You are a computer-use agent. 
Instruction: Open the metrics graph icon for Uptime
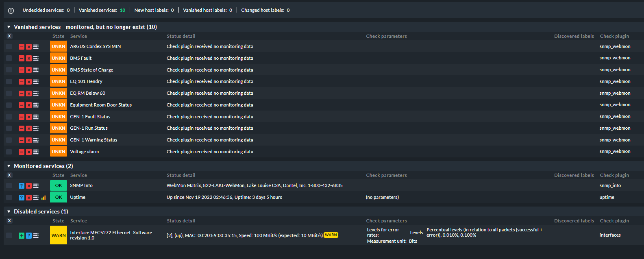coord(43,197)
